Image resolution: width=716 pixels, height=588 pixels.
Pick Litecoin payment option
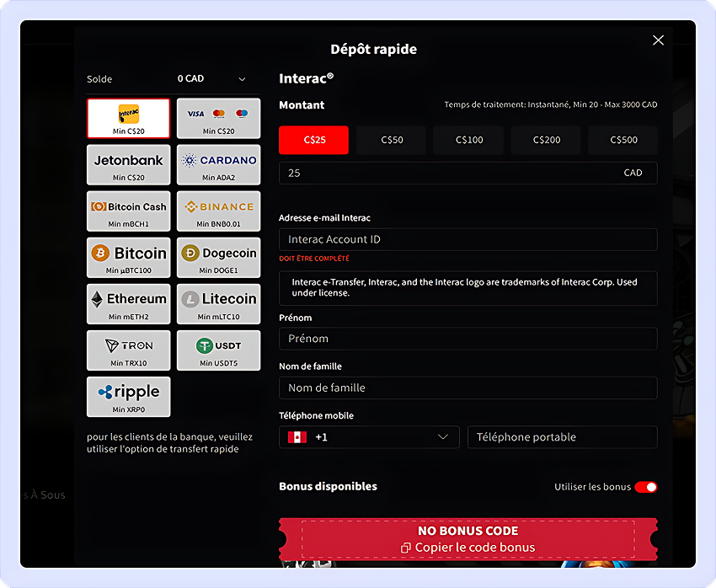[218, 304]
